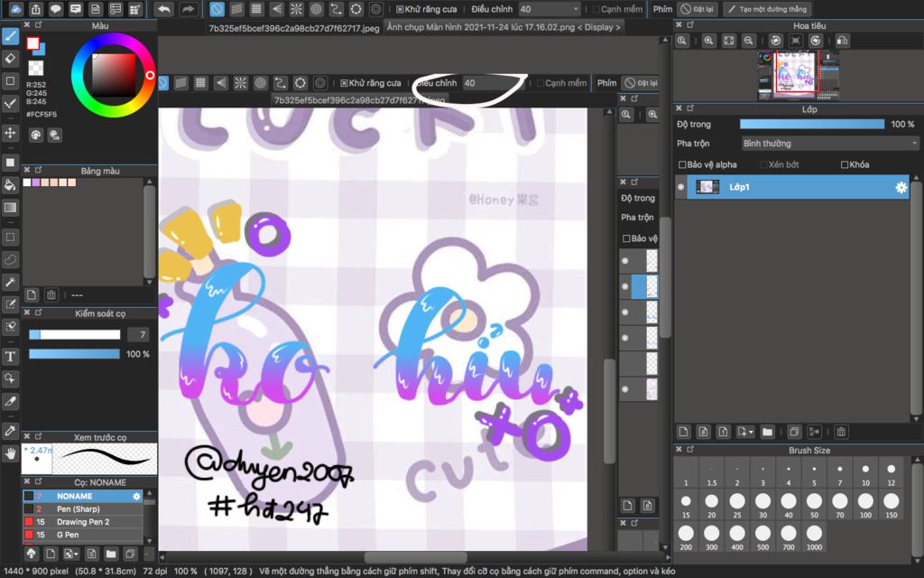Check the Khóa layer lock checkbox

tap(845, 164)
